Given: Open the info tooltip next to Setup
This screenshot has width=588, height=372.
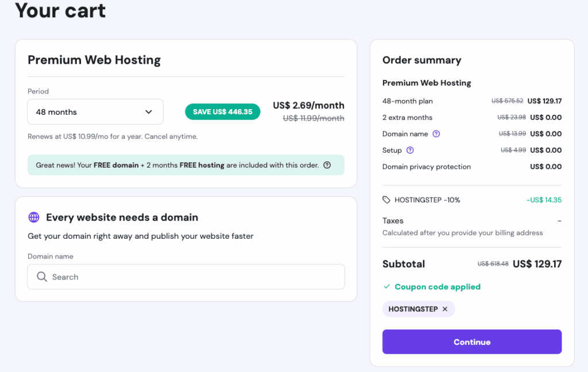Looking at the screenshot, I should click(x=410, y=150).
